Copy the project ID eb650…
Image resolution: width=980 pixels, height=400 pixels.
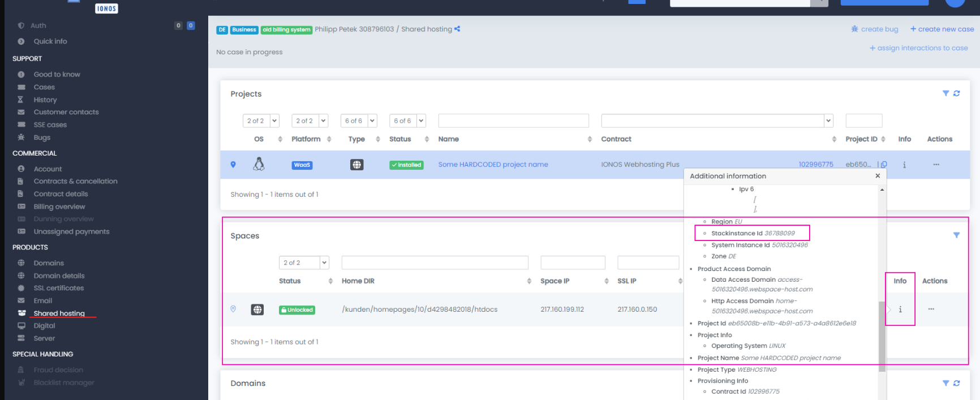point(884,165)
